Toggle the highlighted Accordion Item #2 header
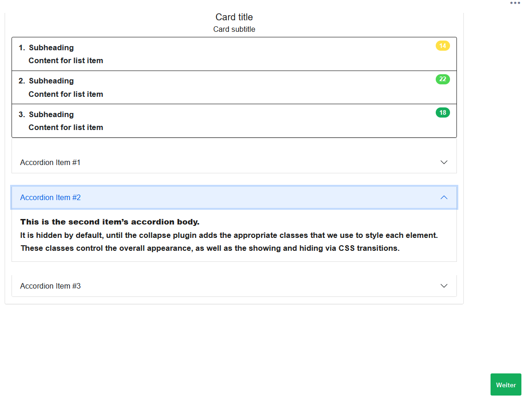Screen dimensions: 532x402 [x=50, y=197]
